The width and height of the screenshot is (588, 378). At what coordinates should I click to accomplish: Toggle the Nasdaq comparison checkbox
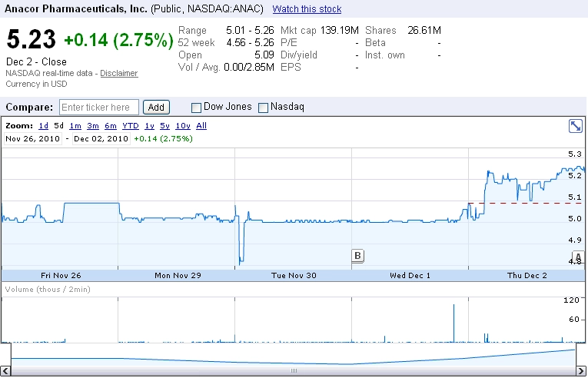point(263,108)
